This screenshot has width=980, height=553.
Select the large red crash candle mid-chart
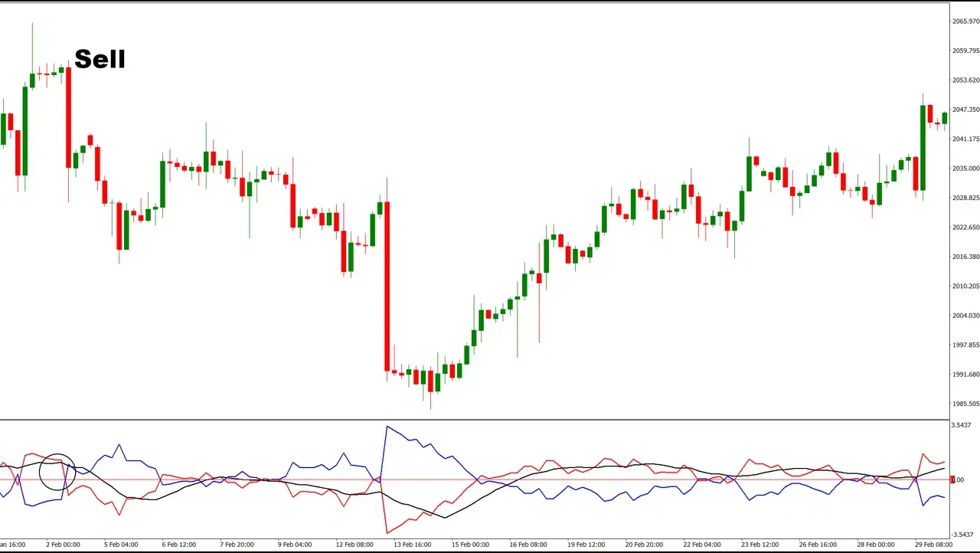pos(387,286)
